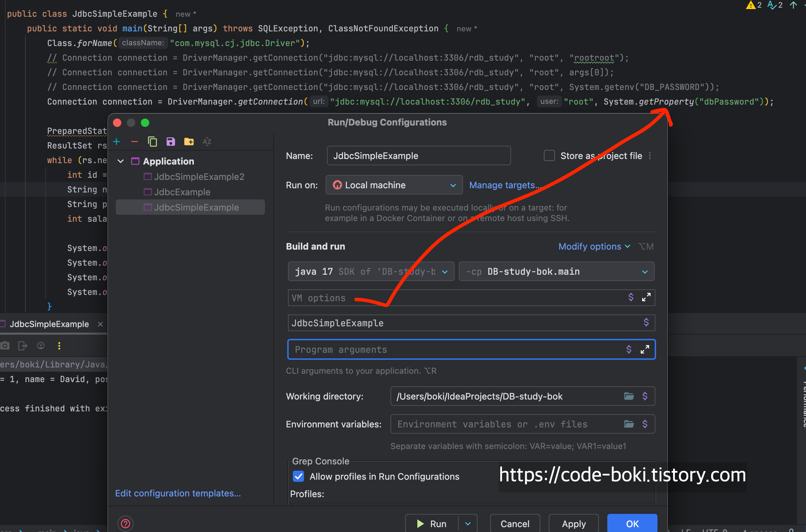
Task: Uncheck Allow profiles in Run Configurations
Action: (x=298, y=476)
